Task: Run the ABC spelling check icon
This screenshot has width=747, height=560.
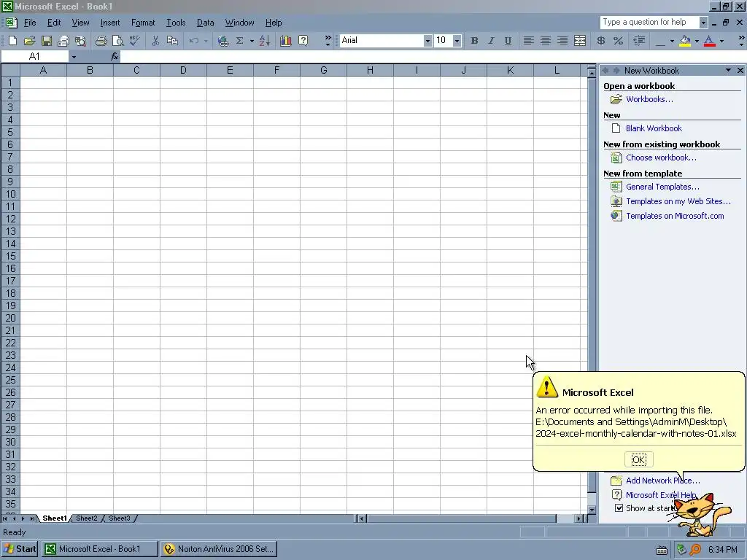Action: [x=135, y=41]
